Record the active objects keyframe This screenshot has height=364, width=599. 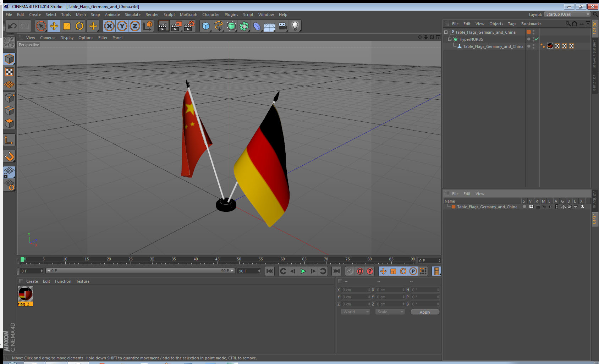click(x=350, y=271)
